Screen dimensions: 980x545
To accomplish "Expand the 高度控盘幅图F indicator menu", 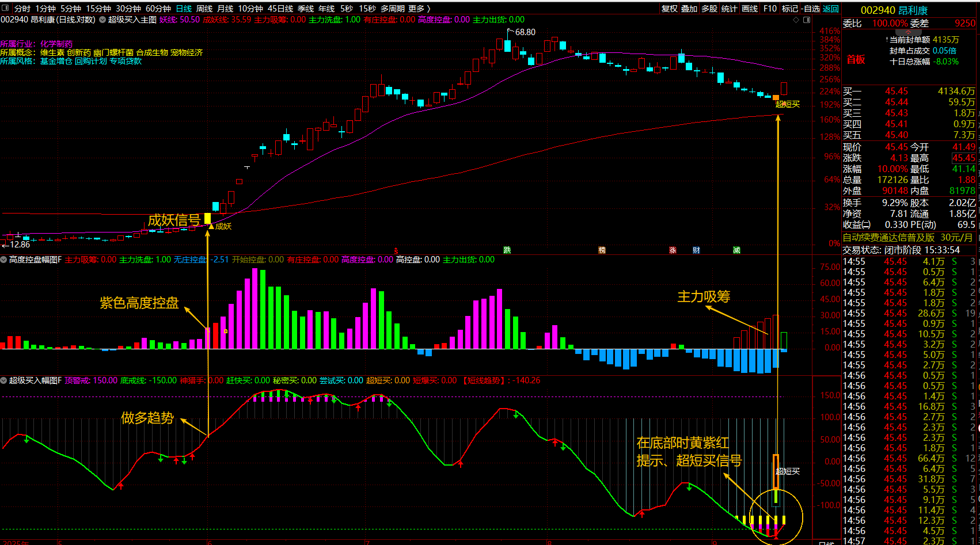I will click(4, 260).
